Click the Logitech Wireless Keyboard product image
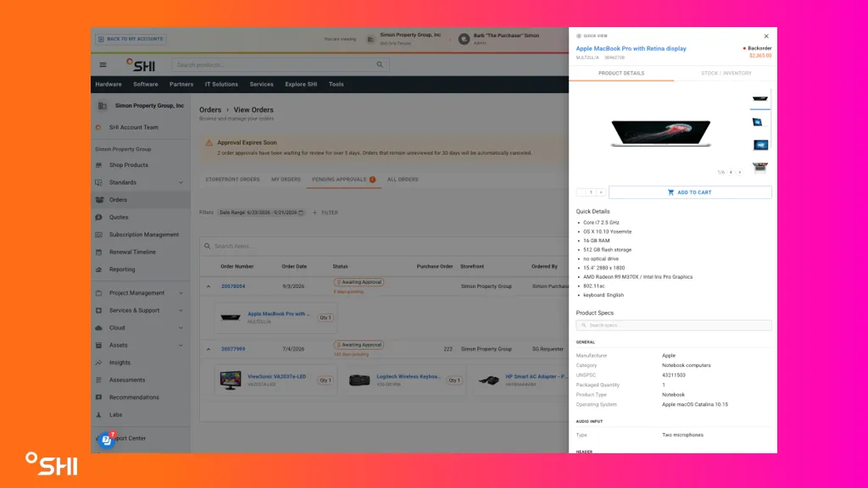The image size is (868, 488). (359, 380)
